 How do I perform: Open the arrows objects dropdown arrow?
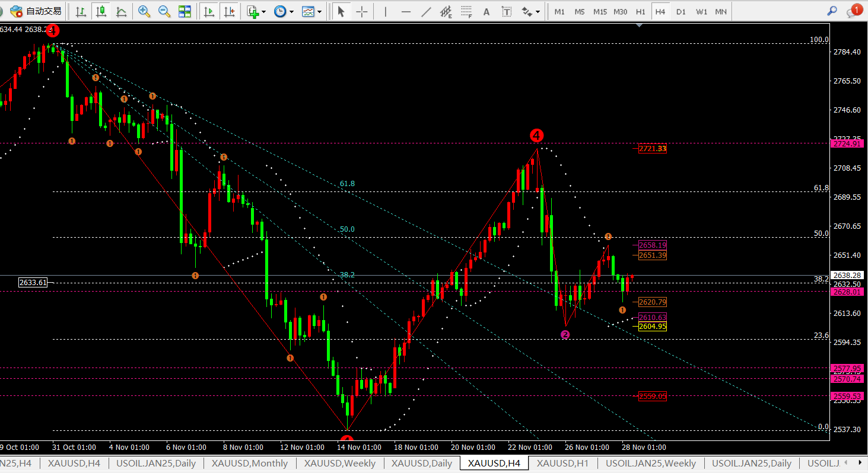coord(538,11)
